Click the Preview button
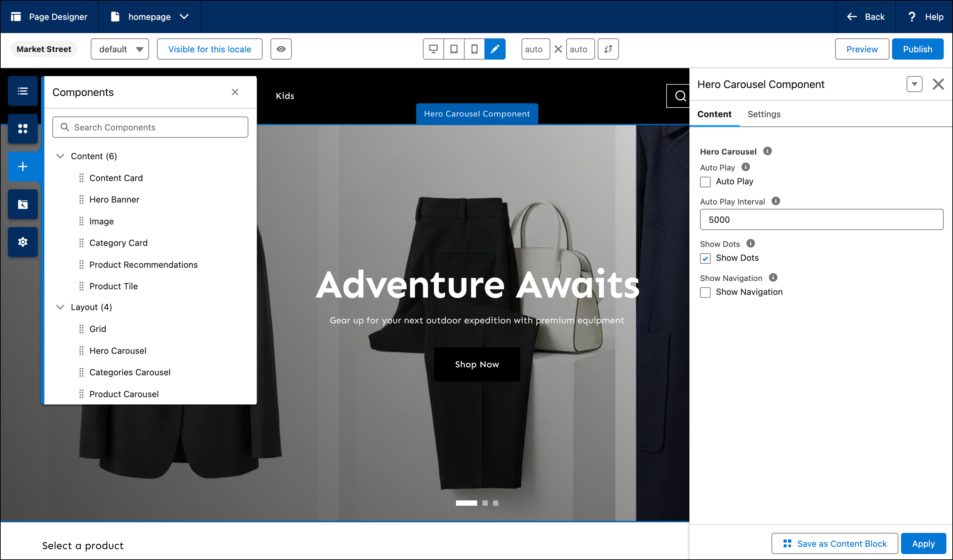 tap(862, 49)
